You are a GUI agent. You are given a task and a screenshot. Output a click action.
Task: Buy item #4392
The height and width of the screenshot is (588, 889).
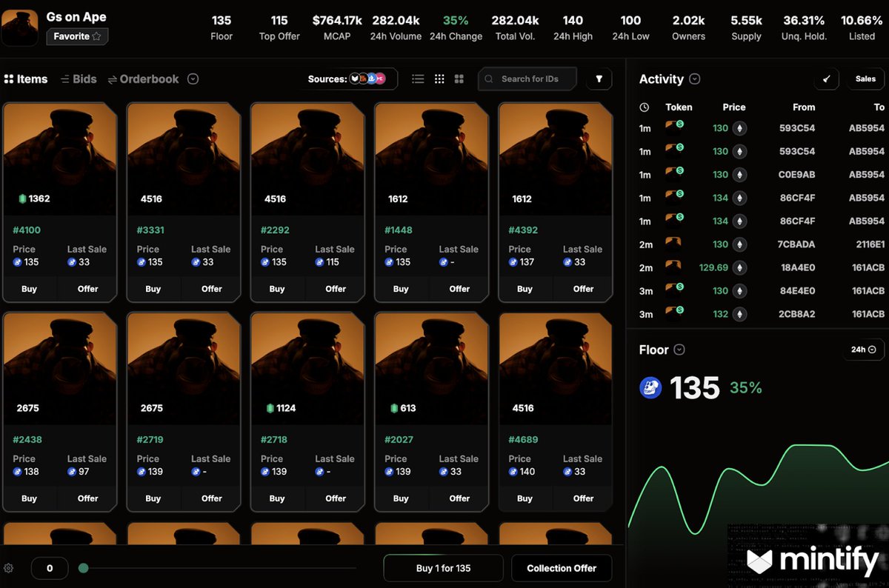click(x=525, y=289)
